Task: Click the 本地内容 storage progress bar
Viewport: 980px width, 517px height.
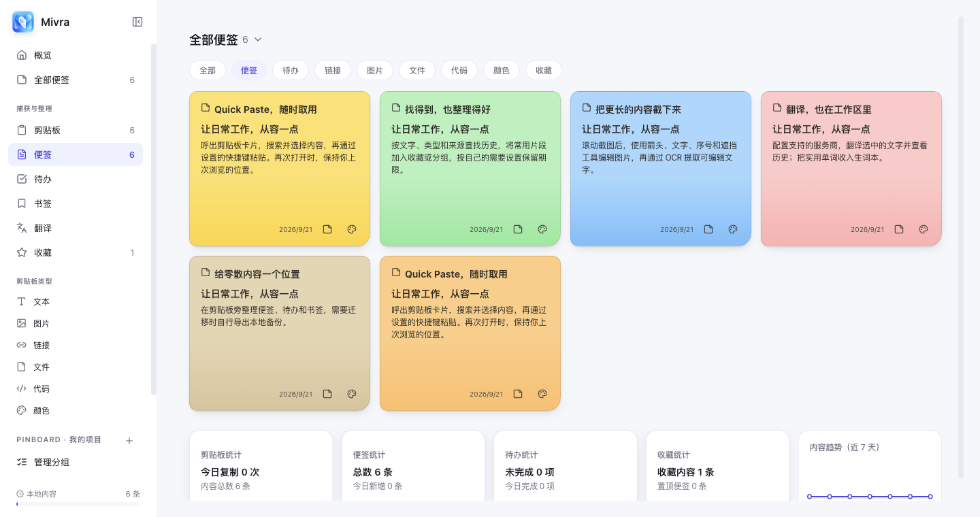Action: click(78, 504)
